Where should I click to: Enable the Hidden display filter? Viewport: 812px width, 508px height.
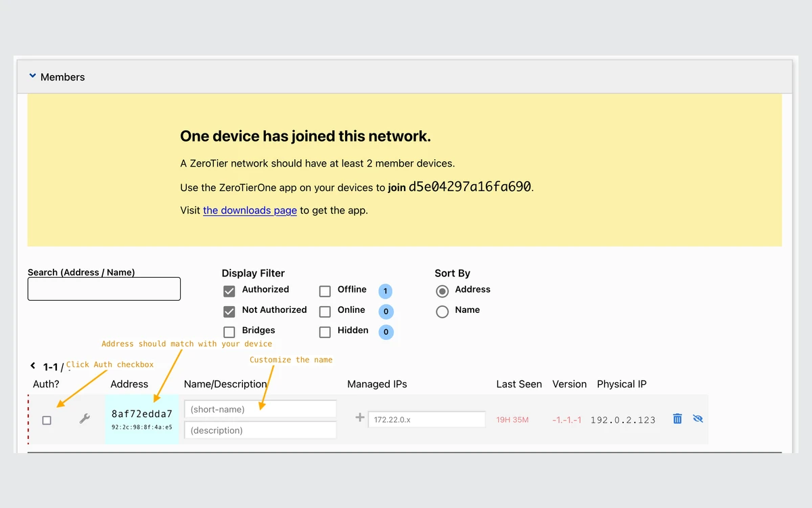325,332
